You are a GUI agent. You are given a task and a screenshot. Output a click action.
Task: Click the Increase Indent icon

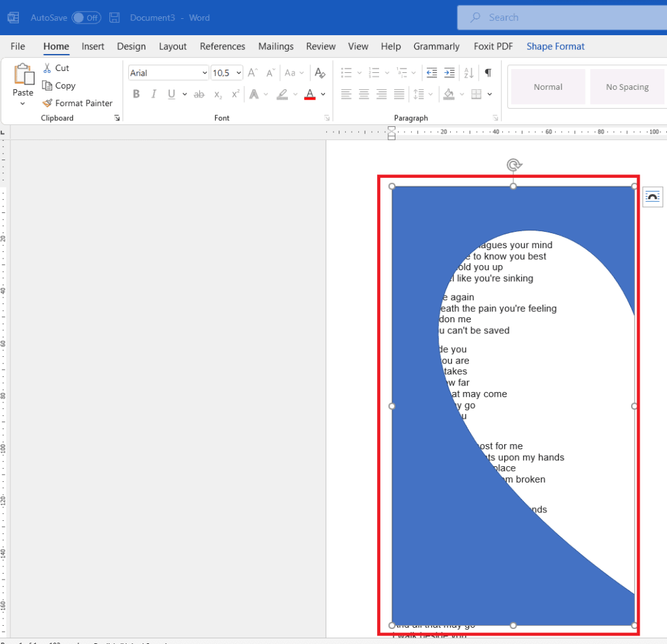tap(449, 72)
